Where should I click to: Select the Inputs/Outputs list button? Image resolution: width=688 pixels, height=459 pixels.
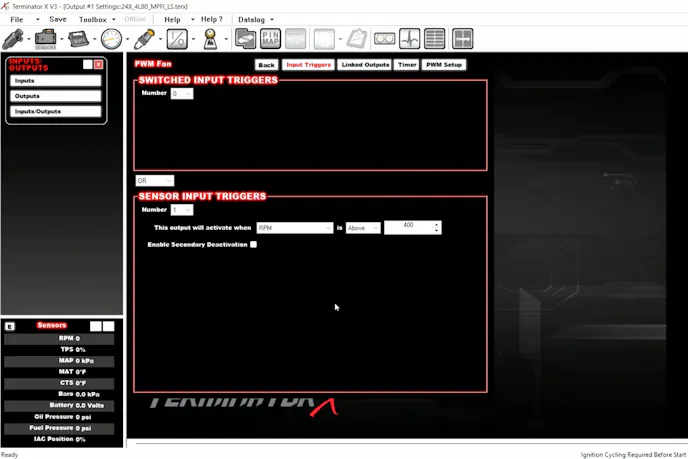[55, 111]
